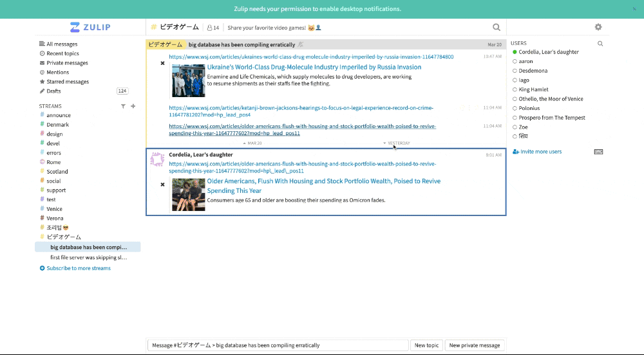Open All messages view

pos(62,44)
